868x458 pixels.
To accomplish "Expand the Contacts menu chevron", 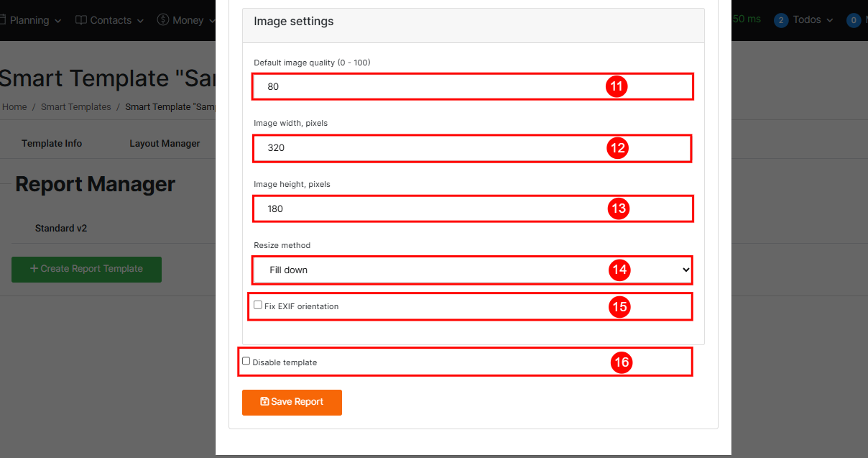I will [139, 21].
